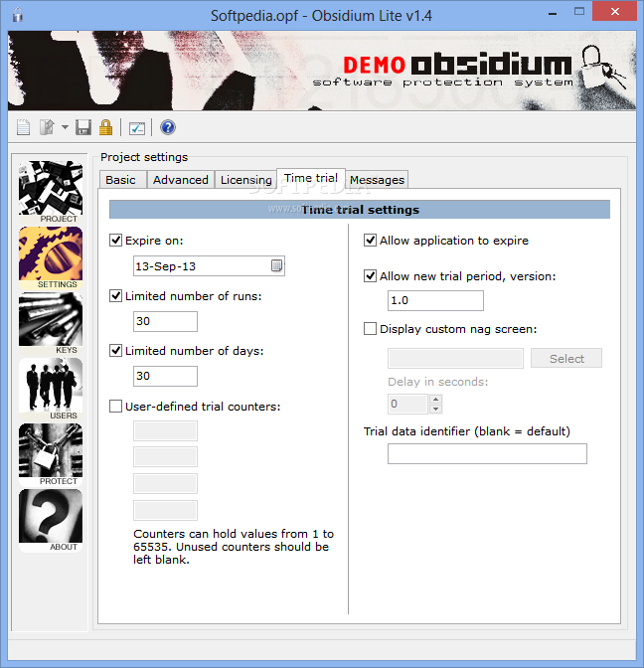The height and width of the screenshot is (668, 644).
Task: Click the number of runs field
Action: pos(165,321)
